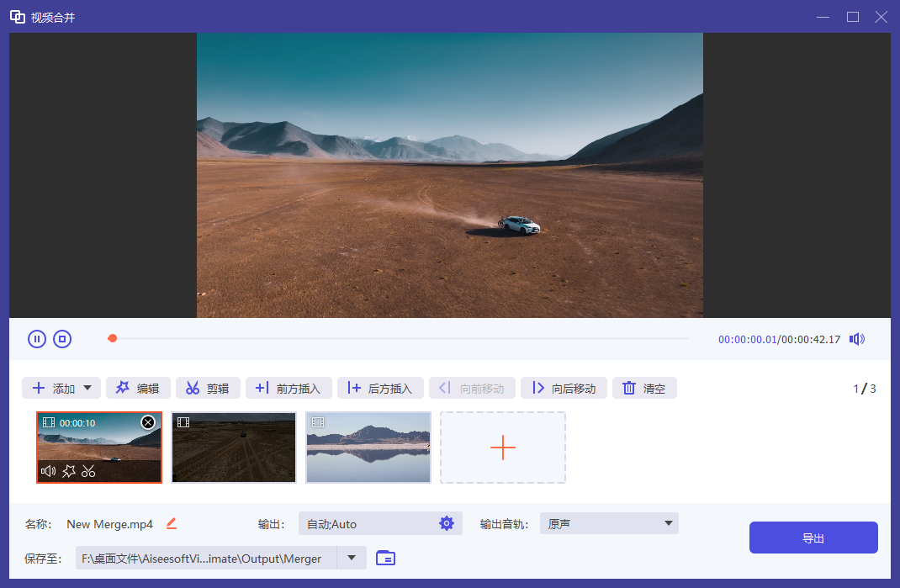Image resolution: width=900 pixels, height=588 pixels.
Task: Click the playback progress slider
Action: (x=400, y=339)
